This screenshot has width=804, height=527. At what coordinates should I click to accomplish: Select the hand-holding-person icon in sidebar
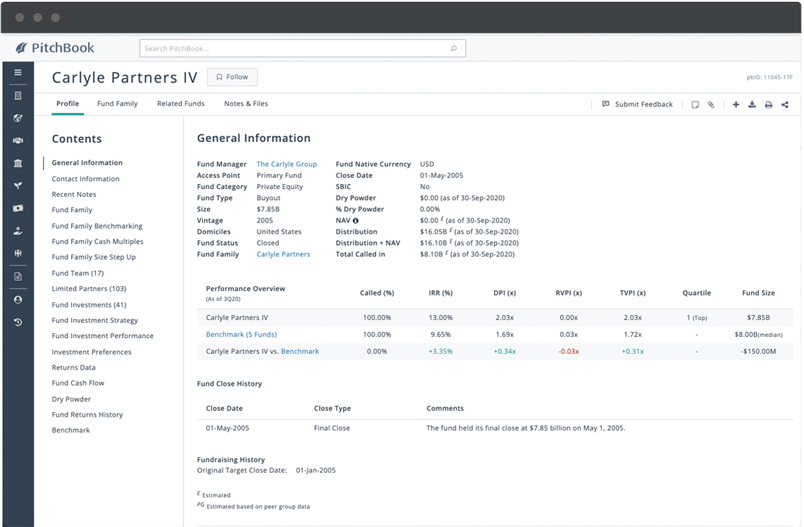[x=18, y=231]
